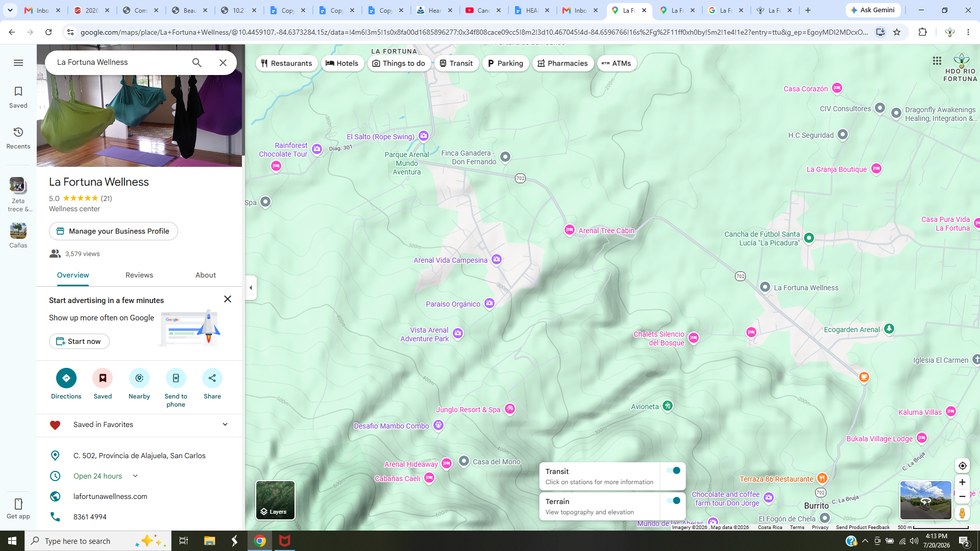The height and width of the screenshot is (551, 980).
Task: Open the Google apps grid
Action: (937, 61)
